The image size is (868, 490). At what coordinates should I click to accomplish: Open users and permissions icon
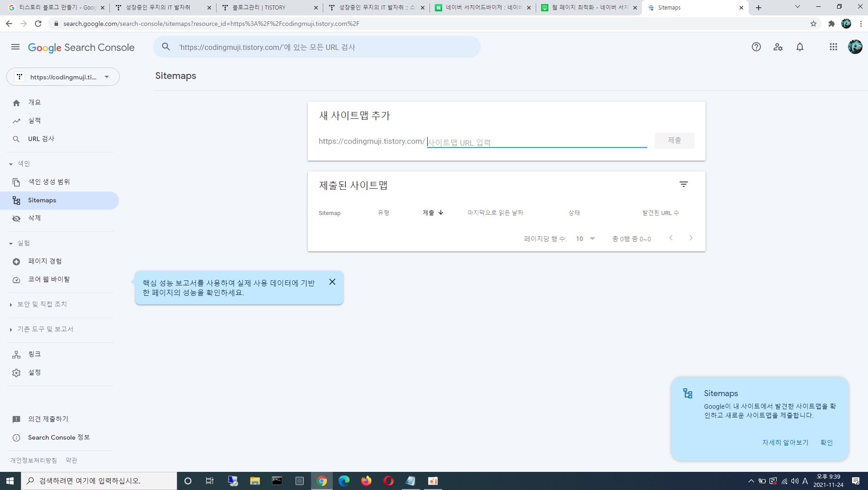pos(778,47)
